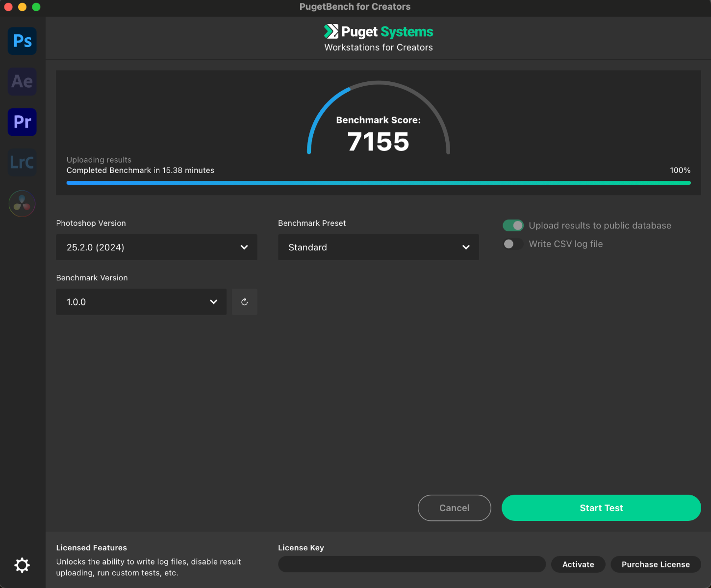The image size is (711, 588).
Task: Click the 100% progress label
Action: point(680,171)
